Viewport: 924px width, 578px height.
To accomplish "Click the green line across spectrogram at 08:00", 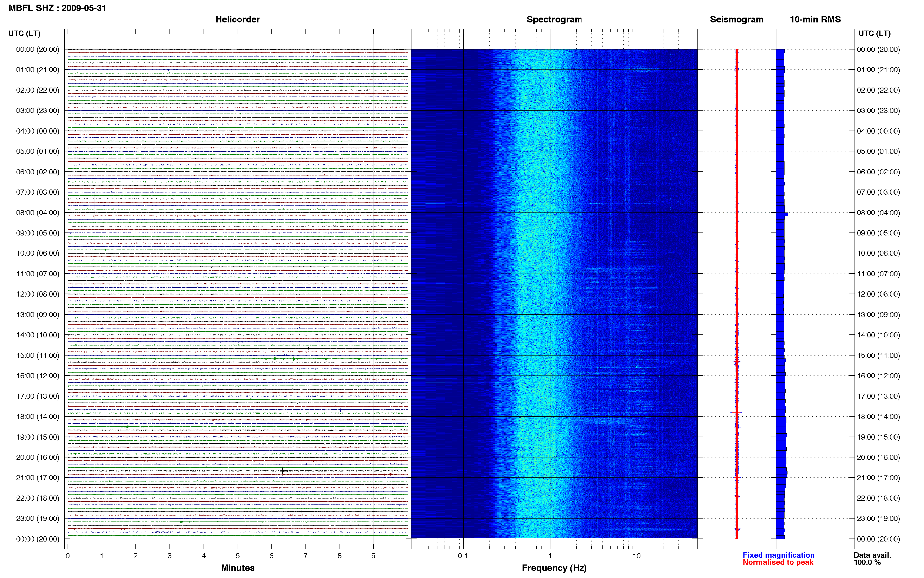I will [554, 213].
